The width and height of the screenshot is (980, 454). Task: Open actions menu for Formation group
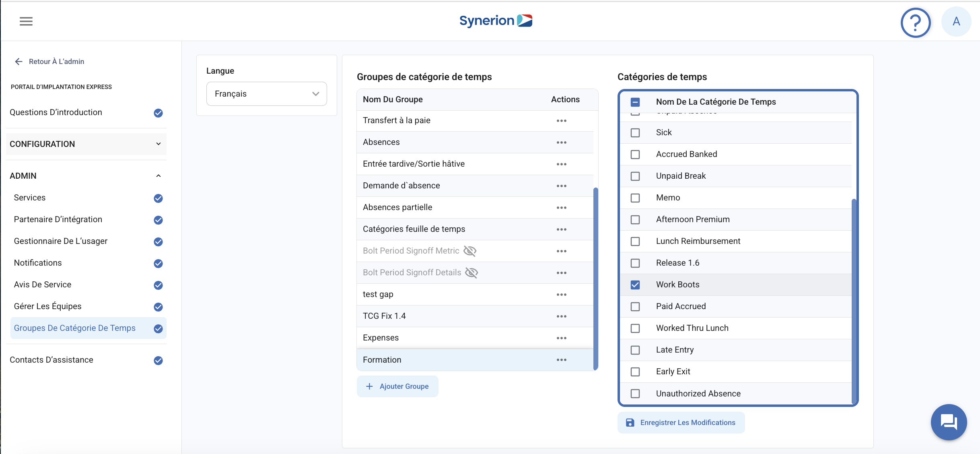[x=562, y=360]
